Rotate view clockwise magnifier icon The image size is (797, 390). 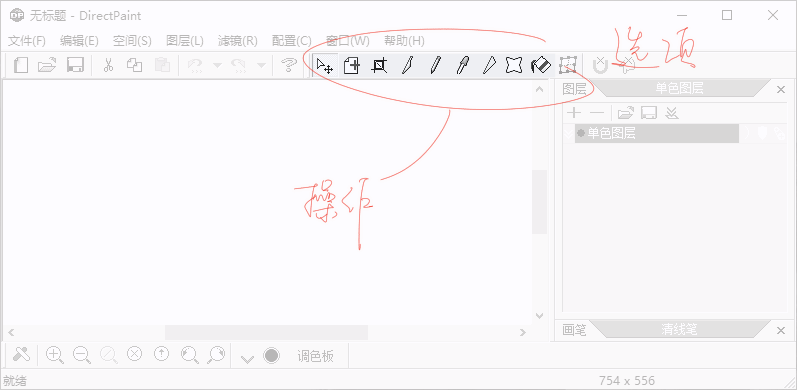(216, 354)
